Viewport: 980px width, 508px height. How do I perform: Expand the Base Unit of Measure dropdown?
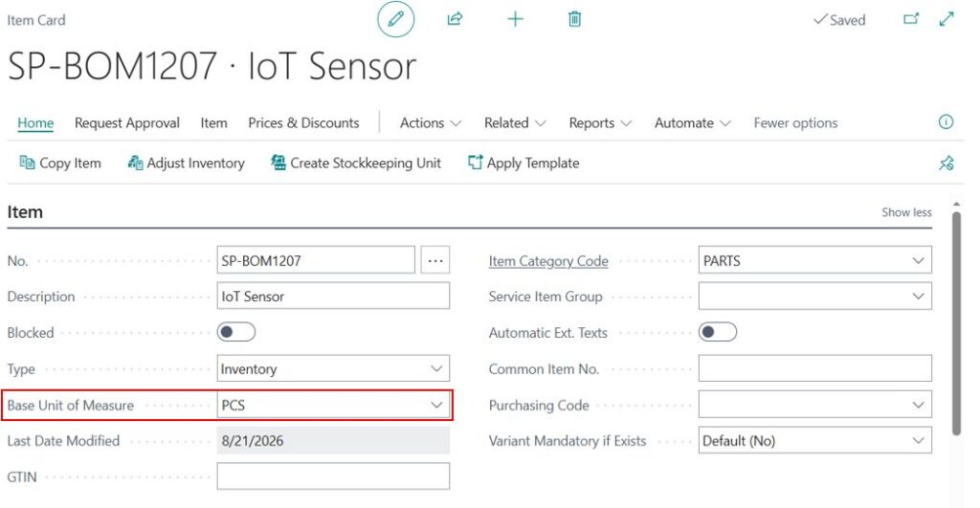[436, 405]
